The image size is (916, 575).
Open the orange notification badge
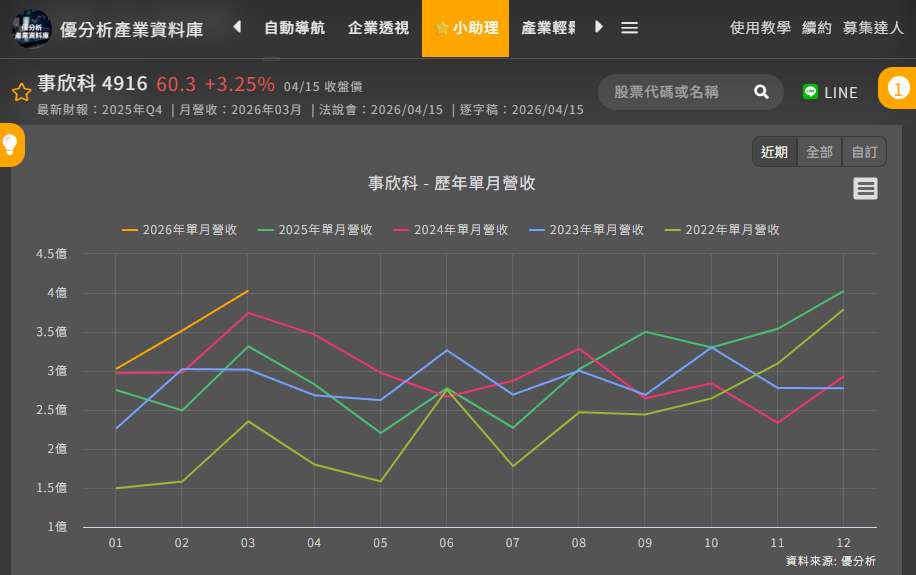click(x=898, y=89)
